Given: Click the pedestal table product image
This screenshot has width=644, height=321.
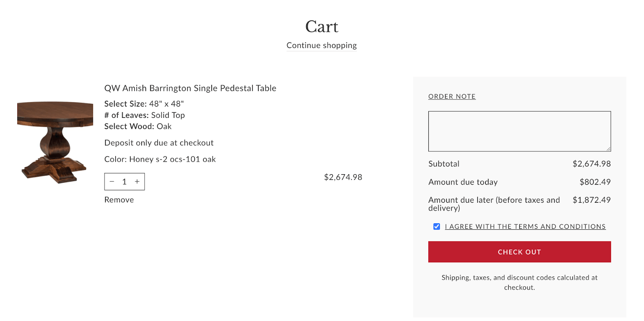Looking at the screenshot, I should coord(55,142).
